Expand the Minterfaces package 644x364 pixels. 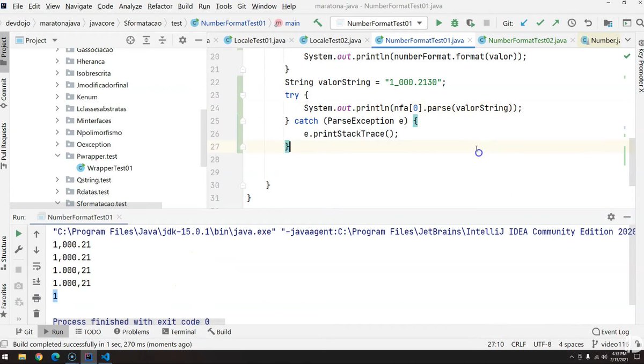(x=57, y=121)
